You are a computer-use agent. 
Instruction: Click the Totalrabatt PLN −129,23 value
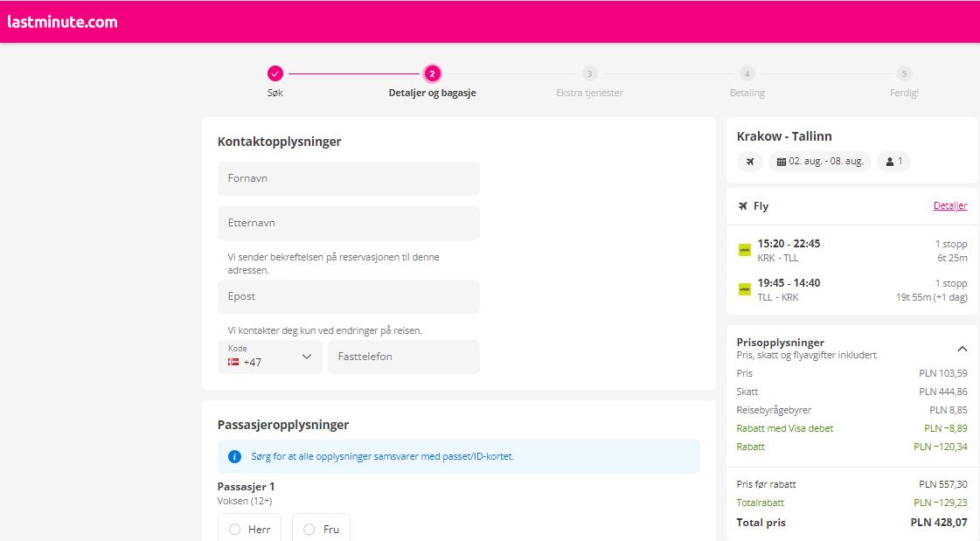941,503
